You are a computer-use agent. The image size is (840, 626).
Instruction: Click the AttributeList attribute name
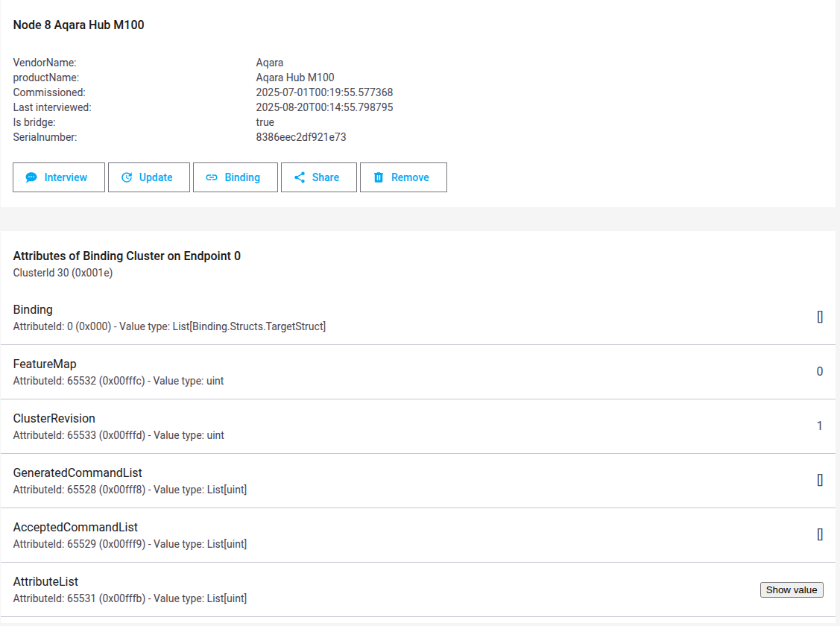(45, 581)
